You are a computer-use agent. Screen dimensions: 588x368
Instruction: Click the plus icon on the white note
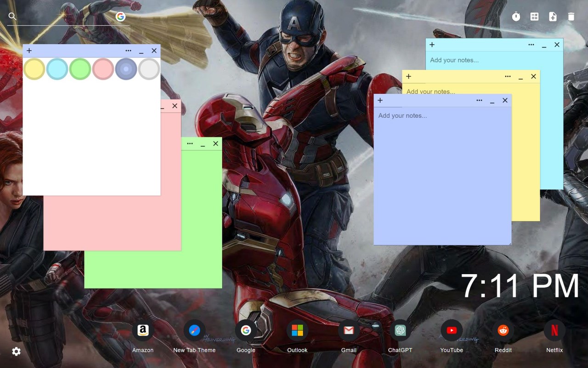coord(29,51)
